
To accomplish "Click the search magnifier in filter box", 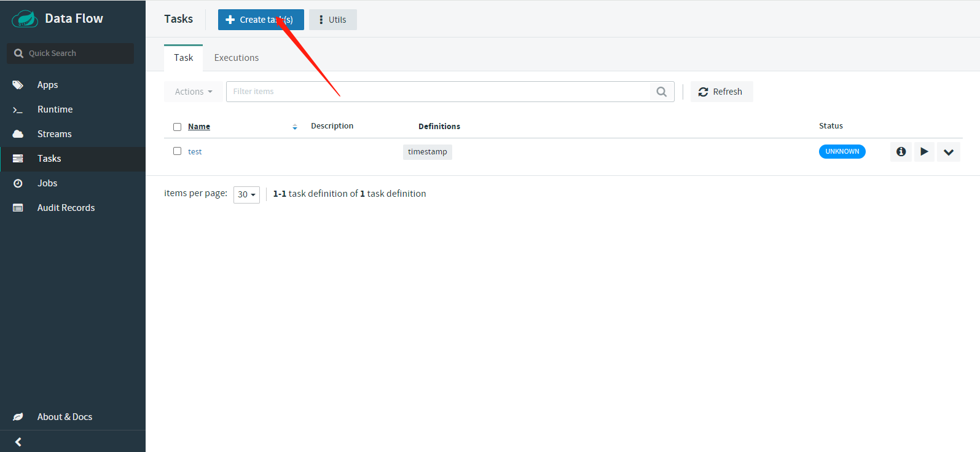I will click(662, 92).
